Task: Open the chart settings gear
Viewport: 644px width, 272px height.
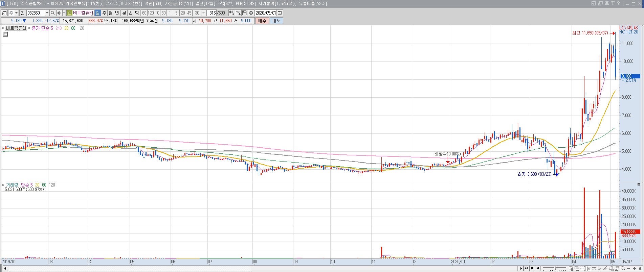Action: pos(251,13)
